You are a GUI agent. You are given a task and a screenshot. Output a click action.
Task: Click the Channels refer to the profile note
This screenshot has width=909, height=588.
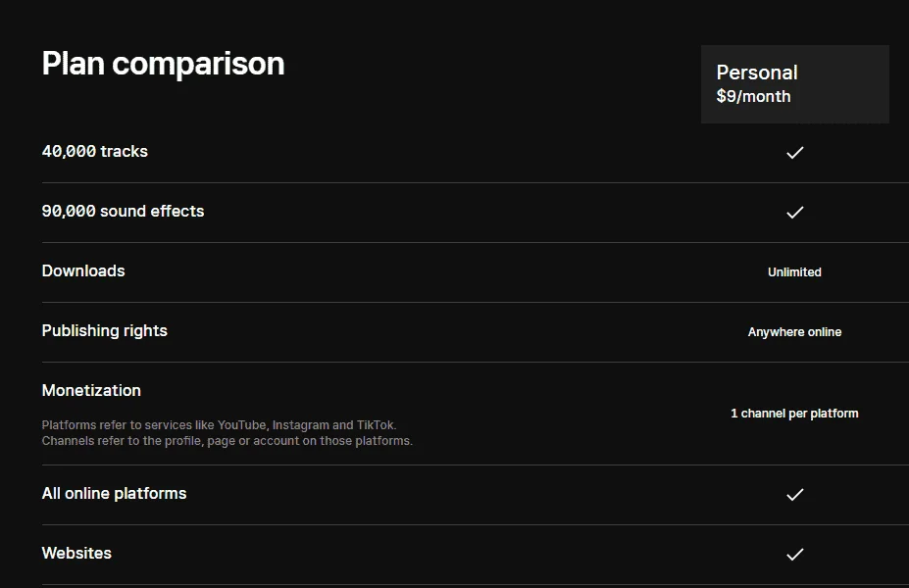point(227,441)
